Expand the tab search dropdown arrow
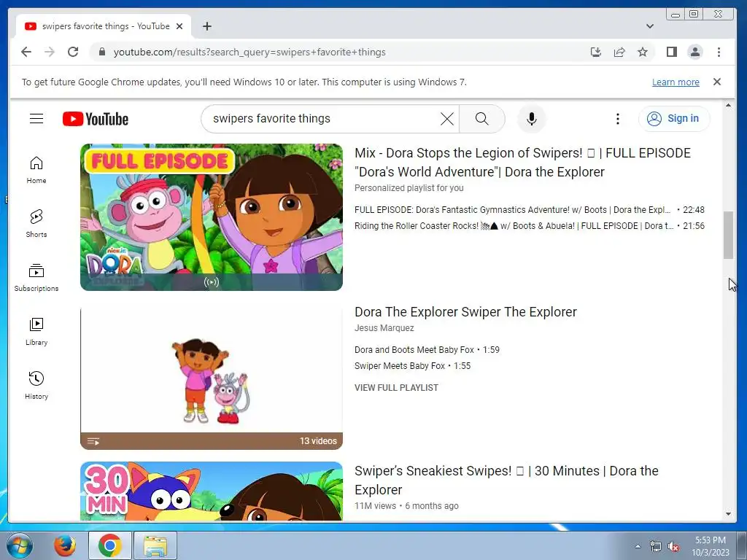The height and width of the screenshot is (560, 747). point(650,26)
